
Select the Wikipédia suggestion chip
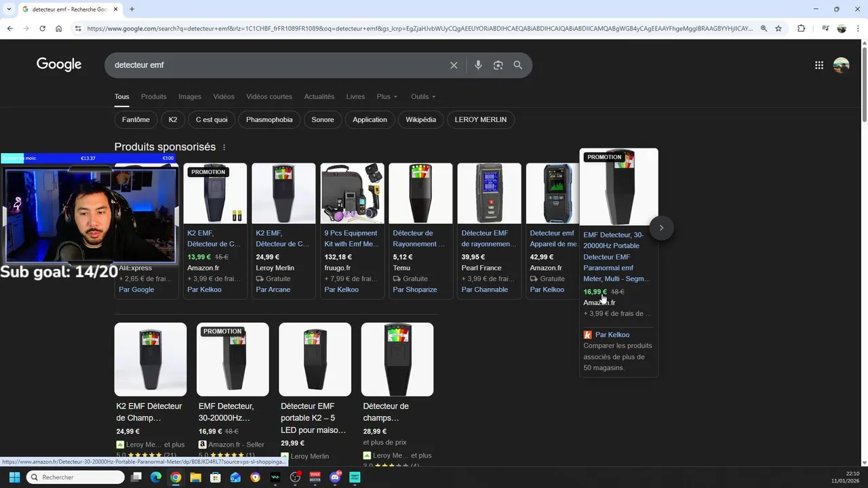pos(421,120)
